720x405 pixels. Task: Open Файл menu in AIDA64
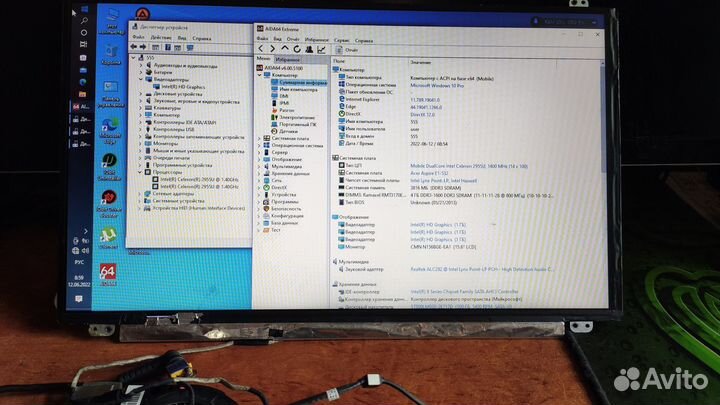(262, 39)
